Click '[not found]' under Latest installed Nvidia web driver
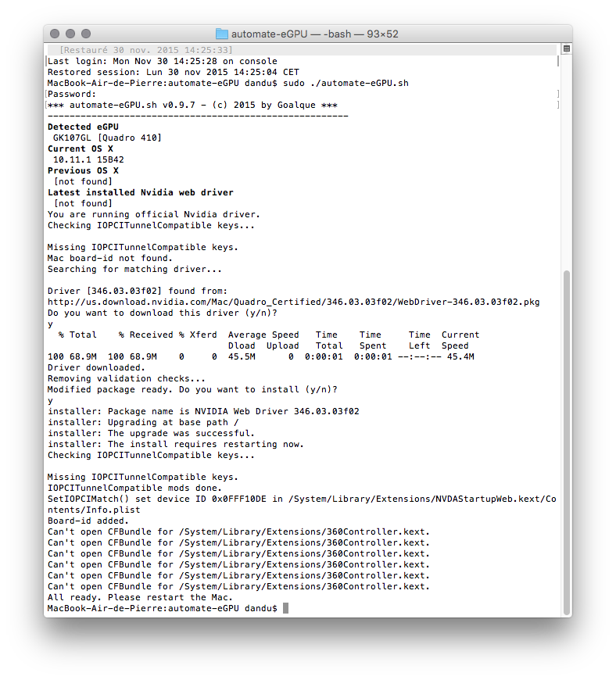Image resolution: width=616 pixels, height=680 pixels. [x=83, y=203]
